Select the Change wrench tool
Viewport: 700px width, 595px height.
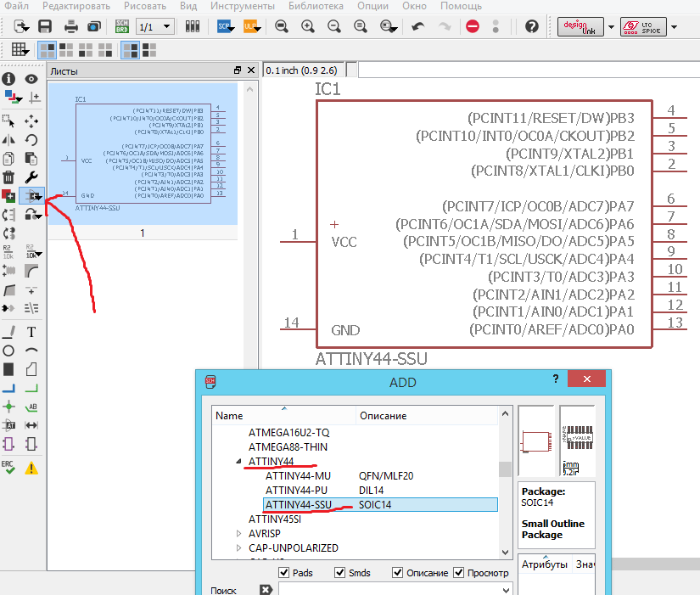pos(31,177)
